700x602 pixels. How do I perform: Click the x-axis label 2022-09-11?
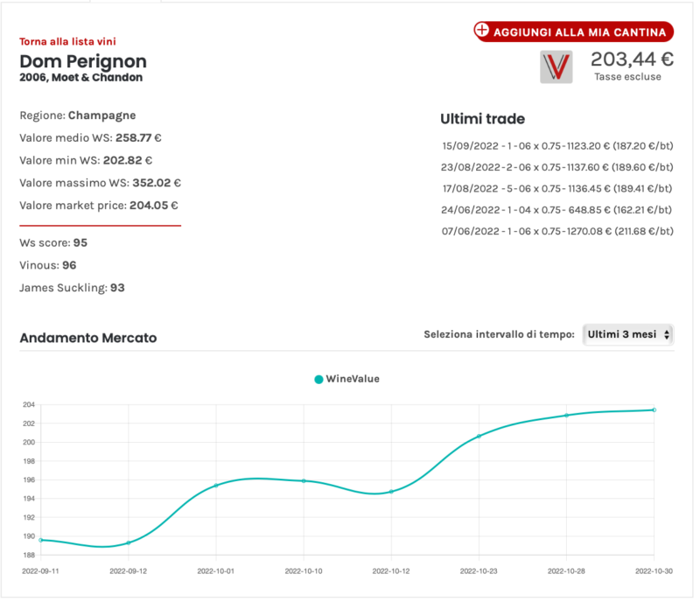(x=40, y=571)
